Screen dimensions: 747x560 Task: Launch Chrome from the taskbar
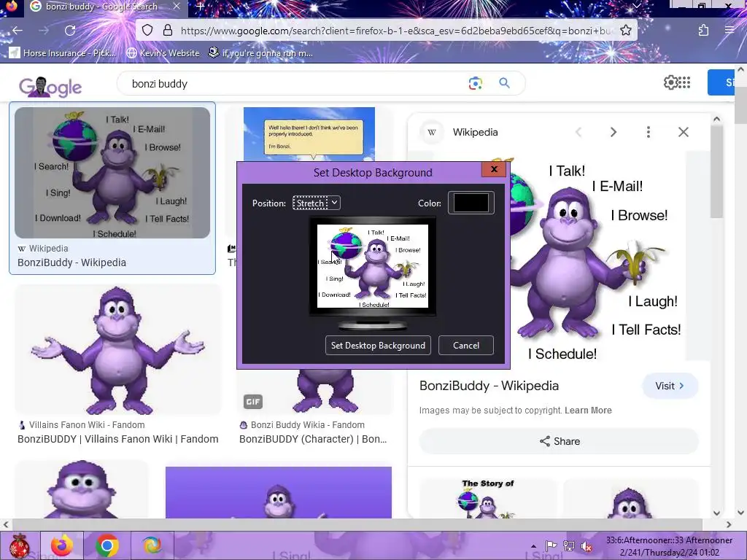coord(107,545)
